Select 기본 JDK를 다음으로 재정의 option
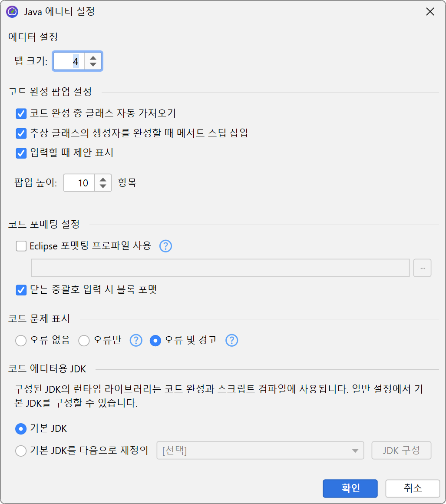Image resolution: width=446 pixels, height=504 pixels. point(21,451)
